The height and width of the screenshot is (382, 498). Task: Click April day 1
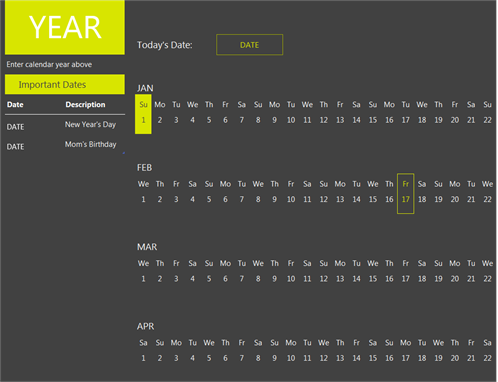pos(143,358)
